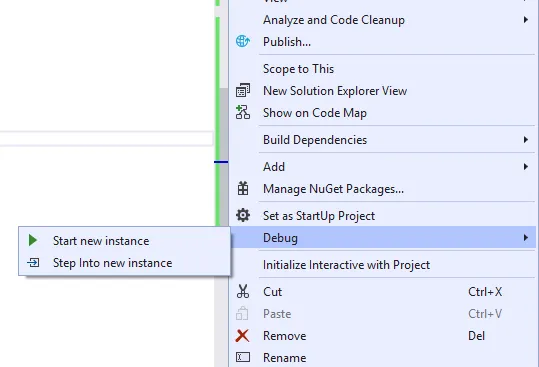Click the green Start new instance play icon
This screenshot has height=367, width=539.
click(x=33, y=240)
